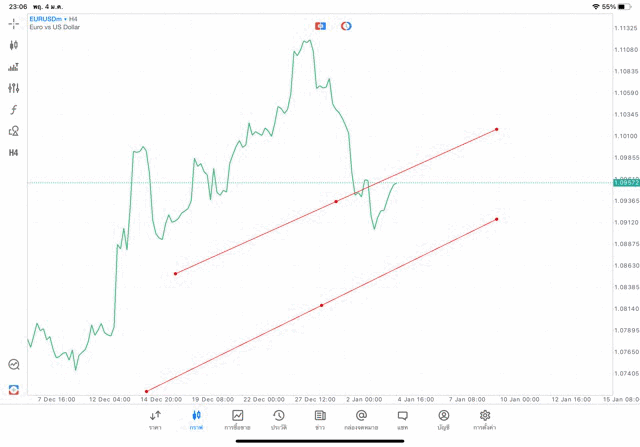This screenshot has width=640, height=447.
Task: Open the drawing objects shapes tool
Action: [14, 131]
